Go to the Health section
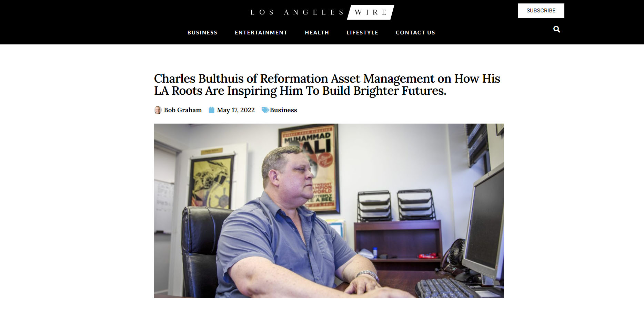644x325 pixels. click(x=317, y=32)
